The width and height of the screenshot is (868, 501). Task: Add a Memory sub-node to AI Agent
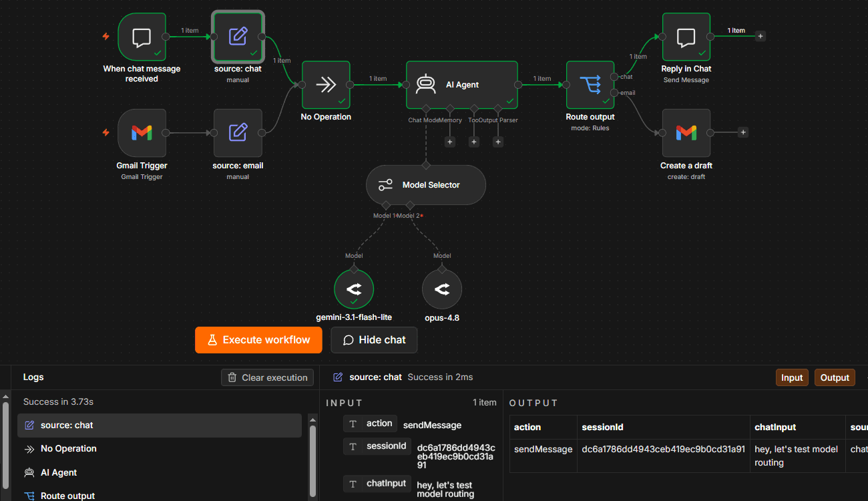450,142
